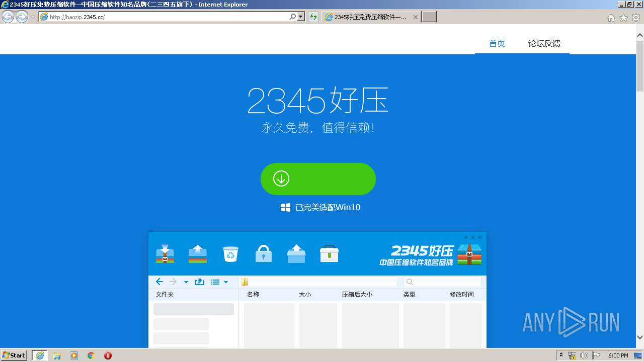Click the 文件夹 panel label
The width and height of the screenshot is (644, 362).
165,294
